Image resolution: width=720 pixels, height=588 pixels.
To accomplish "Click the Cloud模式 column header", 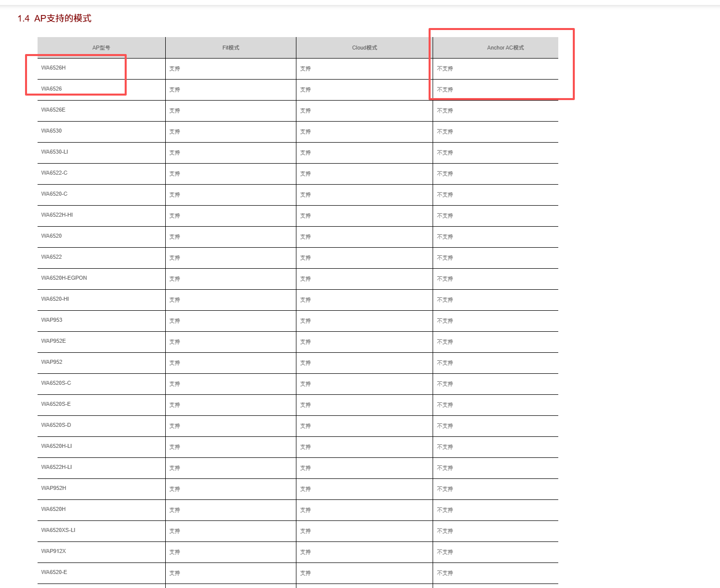I will coord(365,48).
